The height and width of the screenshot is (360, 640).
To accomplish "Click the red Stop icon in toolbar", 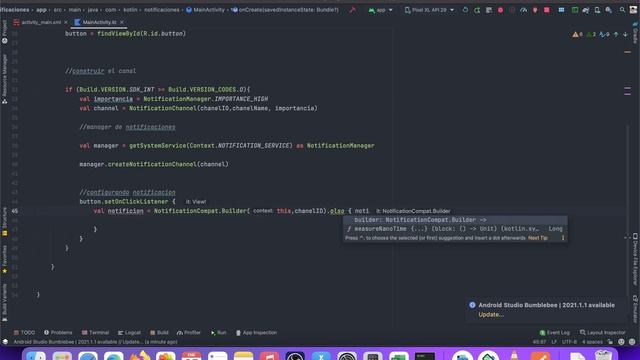I will (547, 10).
